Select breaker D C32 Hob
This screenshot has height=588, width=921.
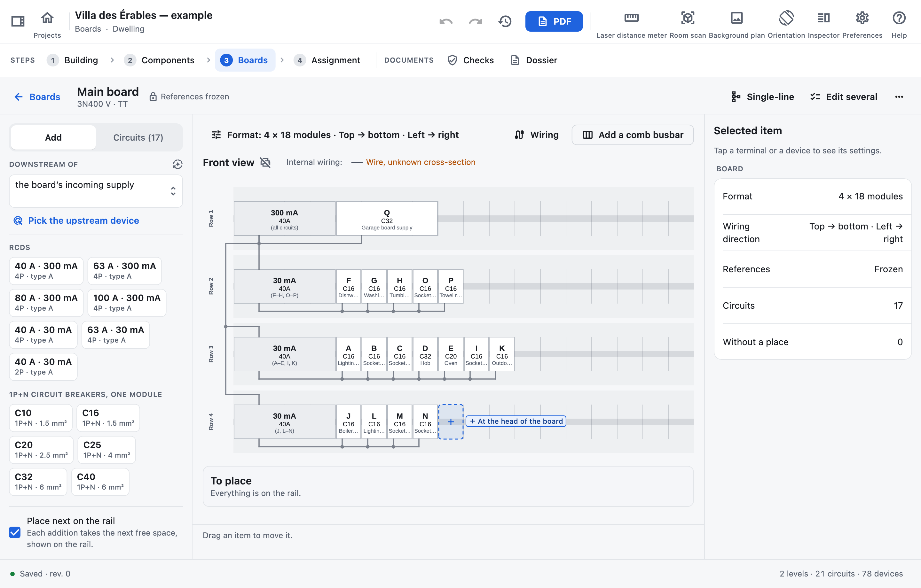425,354
